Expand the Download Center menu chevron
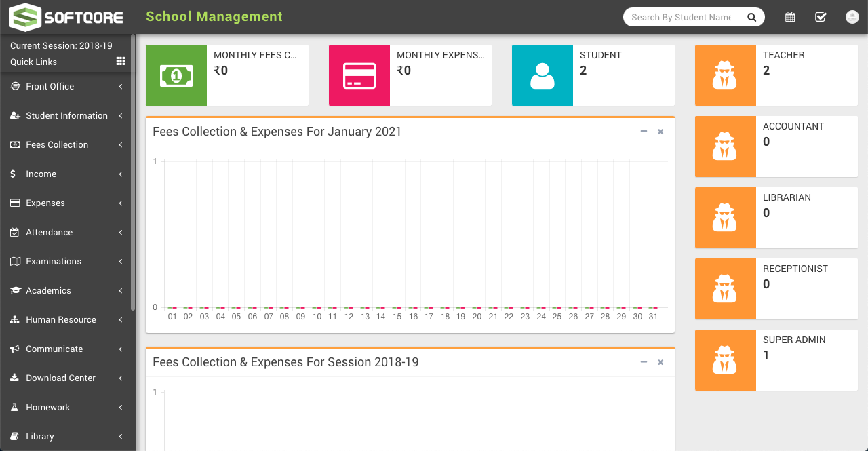This screenshot has width=868, height=451. [121, 378]
